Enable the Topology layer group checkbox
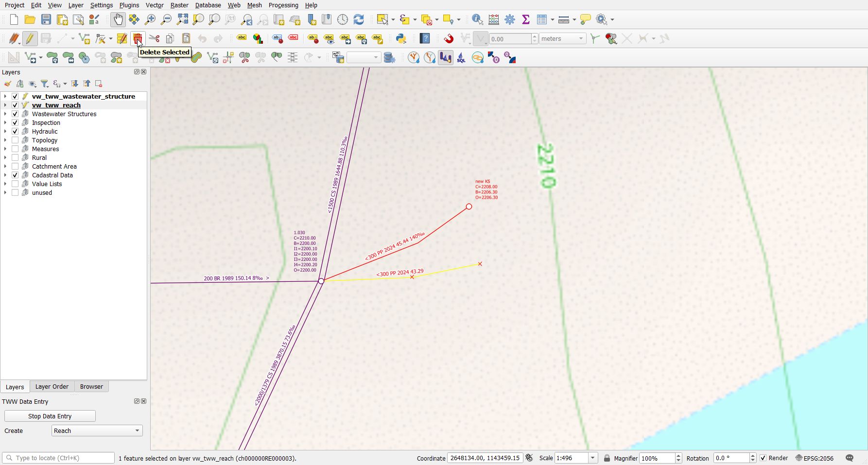The width and height of the screenshot is (868, 465). (15, 140)
